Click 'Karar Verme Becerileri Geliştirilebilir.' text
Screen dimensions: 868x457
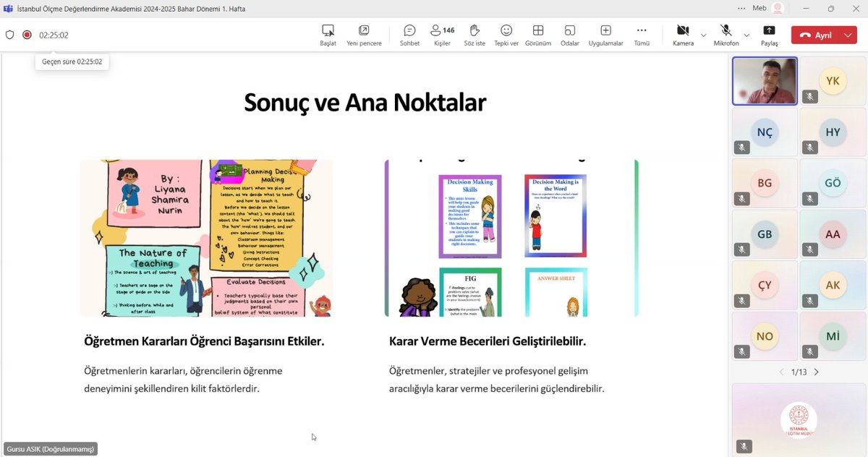(x=488, y=341)
